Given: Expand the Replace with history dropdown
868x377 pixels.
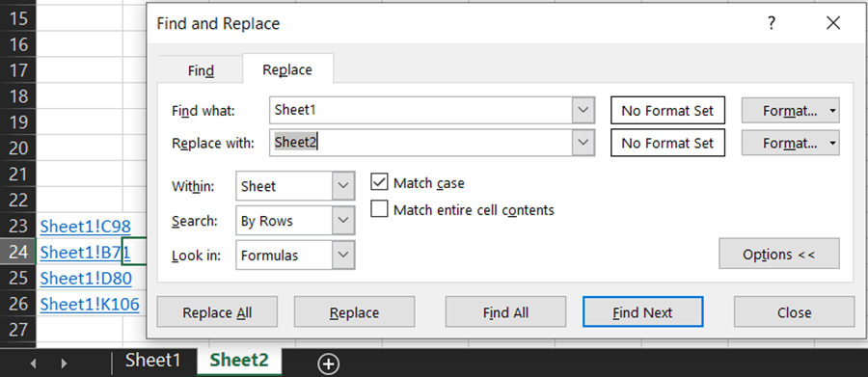Looking at the screenshot, I should pyautogui.click(x=583, y=143).
